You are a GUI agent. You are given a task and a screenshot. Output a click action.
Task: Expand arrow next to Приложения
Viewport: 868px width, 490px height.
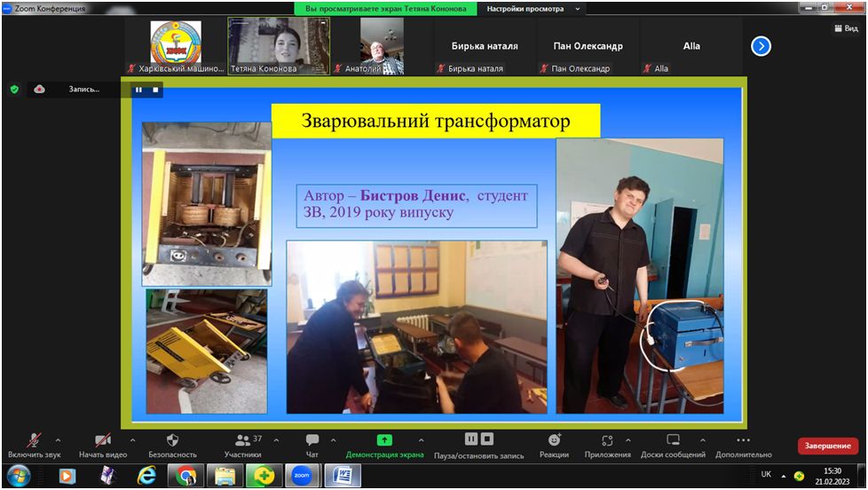628,440
